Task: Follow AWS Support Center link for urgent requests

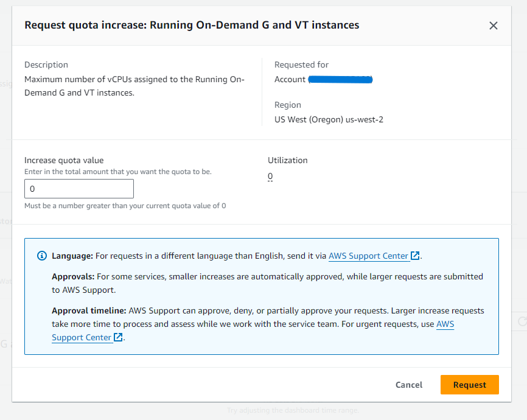Action: (x=445, y=324)
